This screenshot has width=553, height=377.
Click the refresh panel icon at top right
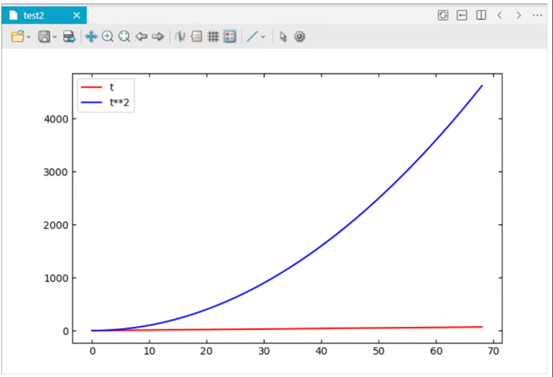point(443,15)
